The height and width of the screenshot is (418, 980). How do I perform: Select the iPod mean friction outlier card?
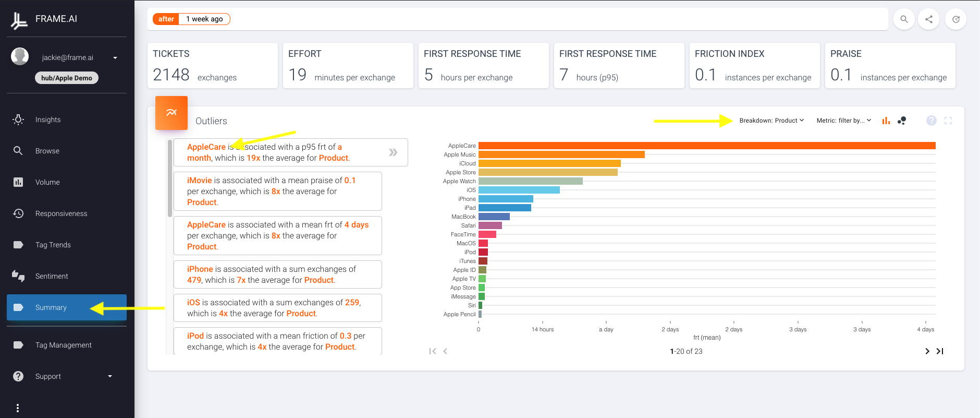pos(278,341)
